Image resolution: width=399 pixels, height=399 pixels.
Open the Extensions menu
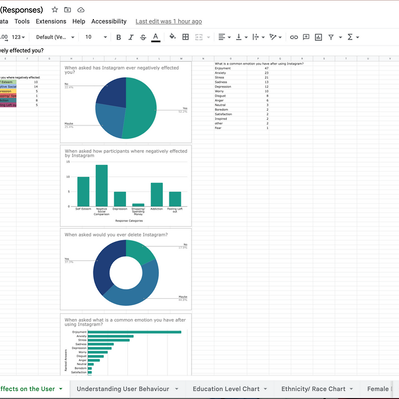pyautogui.click(x=51, y=21)
